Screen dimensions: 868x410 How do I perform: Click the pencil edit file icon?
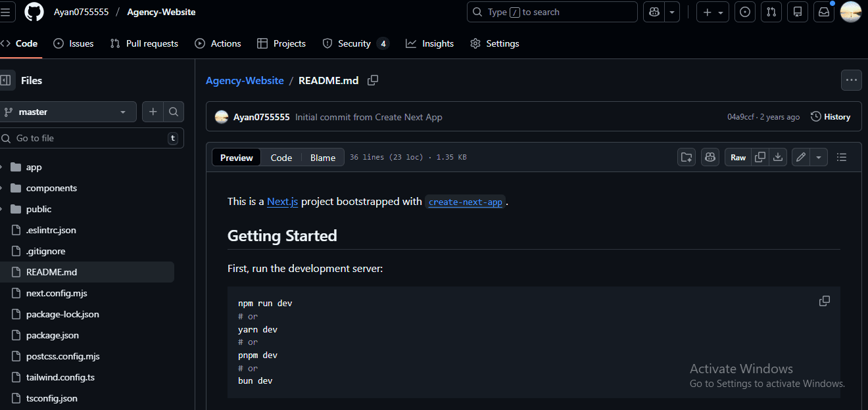[800, 157]
